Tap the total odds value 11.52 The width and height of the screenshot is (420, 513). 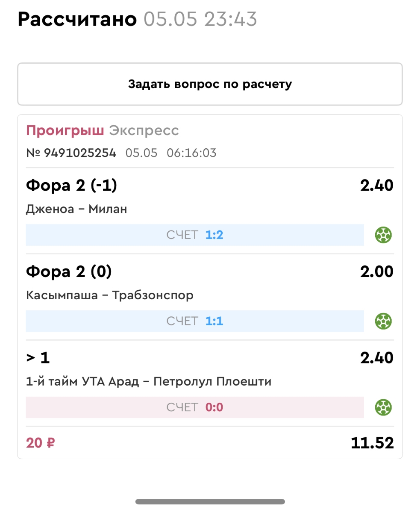click(372, 443)
